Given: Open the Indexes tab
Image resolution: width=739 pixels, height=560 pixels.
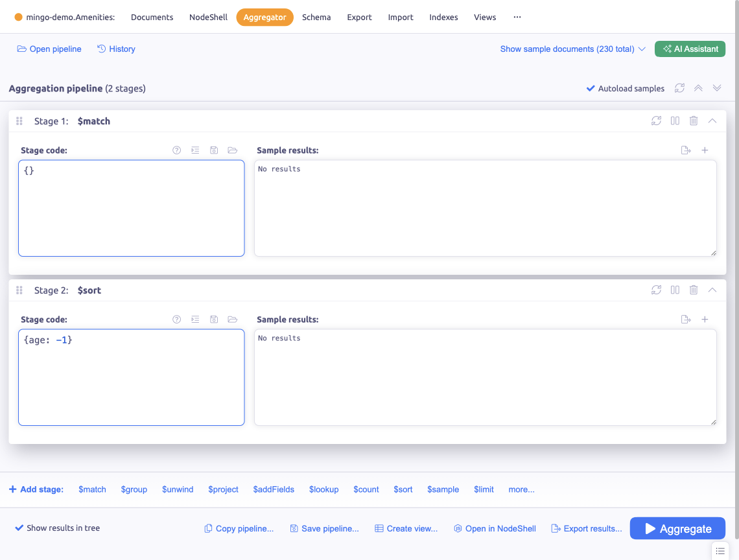Looking at the screenshot, I should (443, 17).
